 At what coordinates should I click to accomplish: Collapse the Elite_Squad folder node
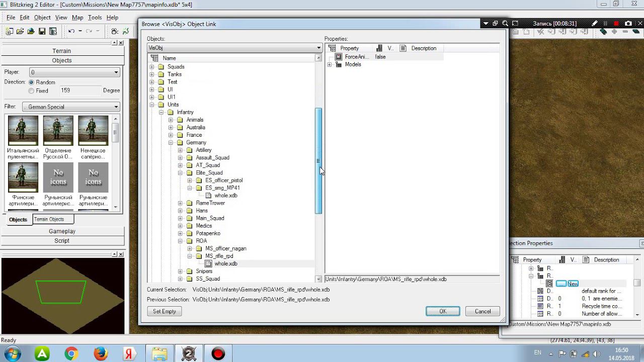pos(180,173)
